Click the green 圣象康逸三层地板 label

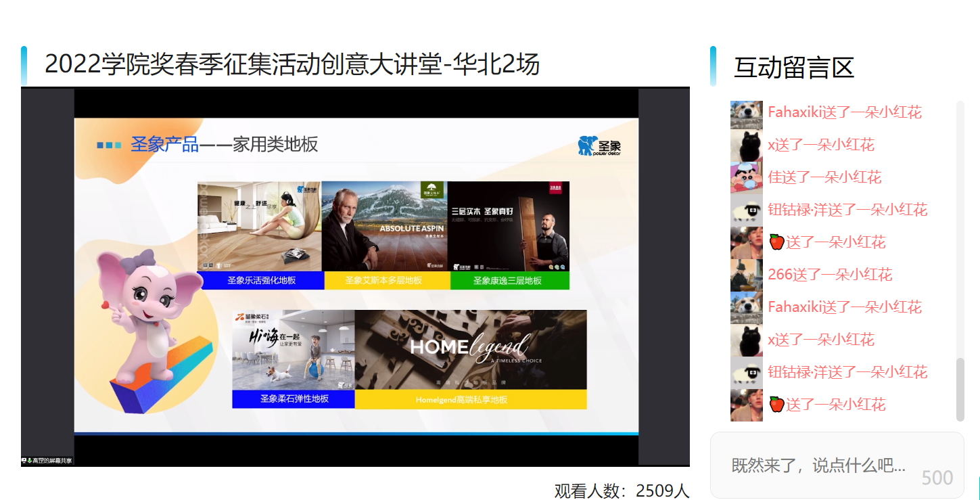tap(510, 281)
